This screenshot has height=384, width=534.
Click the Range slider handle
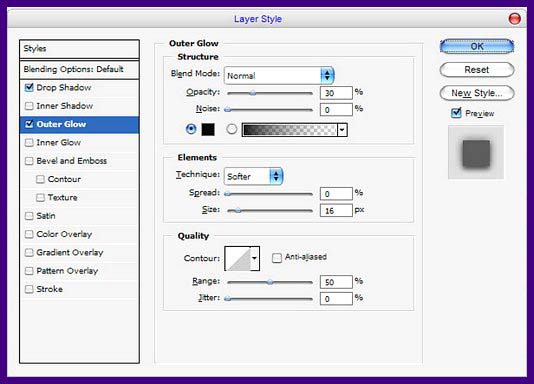[x=270, y=282]
